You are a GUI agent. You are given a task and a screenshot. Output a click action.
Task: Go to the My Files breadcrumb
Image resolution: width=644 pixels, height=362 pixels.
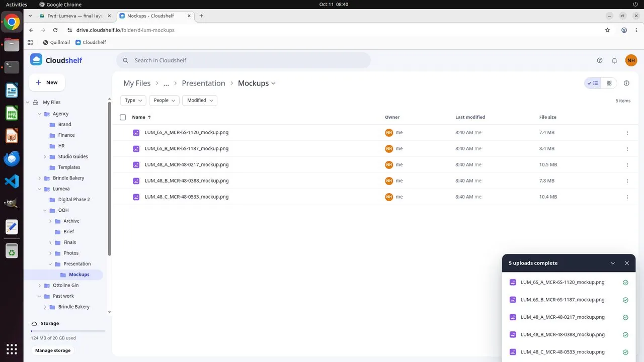[x=137, y=83]
